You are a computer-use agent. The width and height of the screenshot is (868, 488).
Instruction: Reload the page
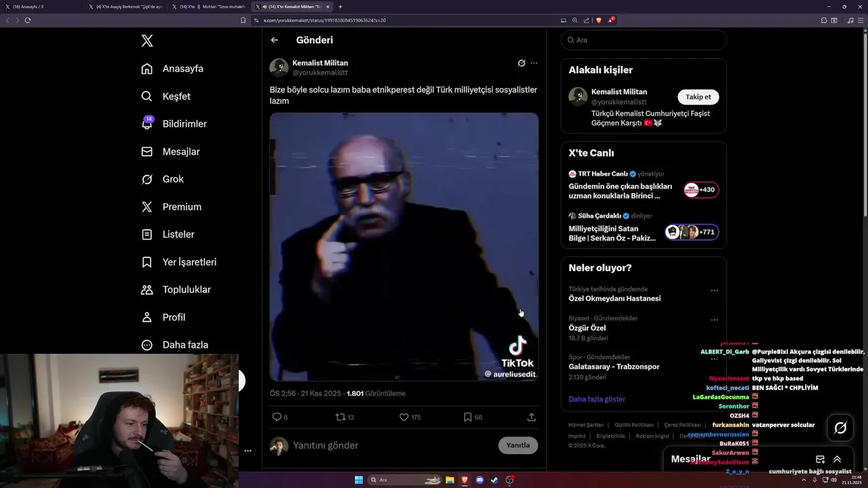[28, 20]
